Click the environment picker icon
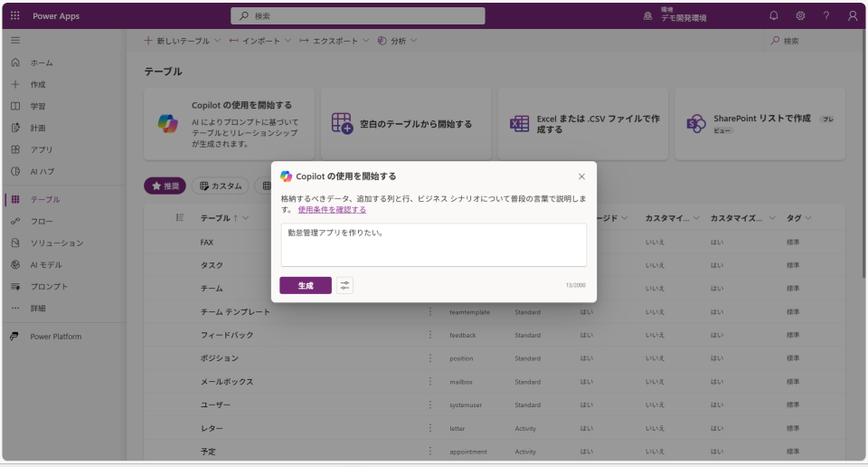This screenshot has height=467, width=868. [x=647, y=16]
